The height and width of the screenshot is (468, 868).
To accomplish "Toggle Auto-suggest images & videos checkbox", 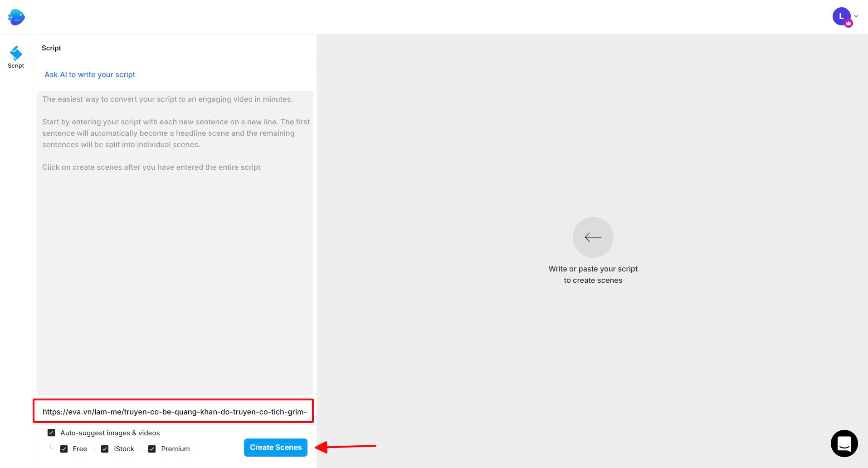I will (51, 433).
